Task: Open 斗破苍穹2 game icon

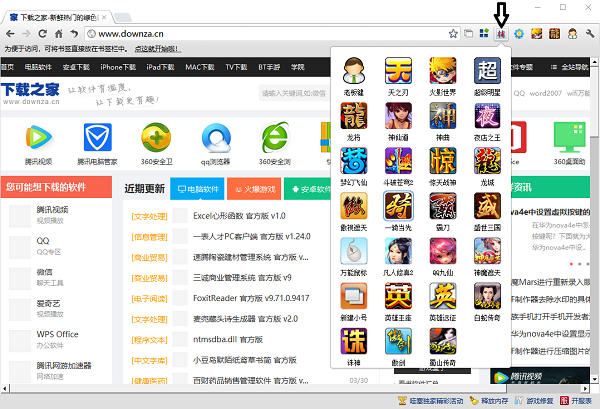Action: coord(398,161)
